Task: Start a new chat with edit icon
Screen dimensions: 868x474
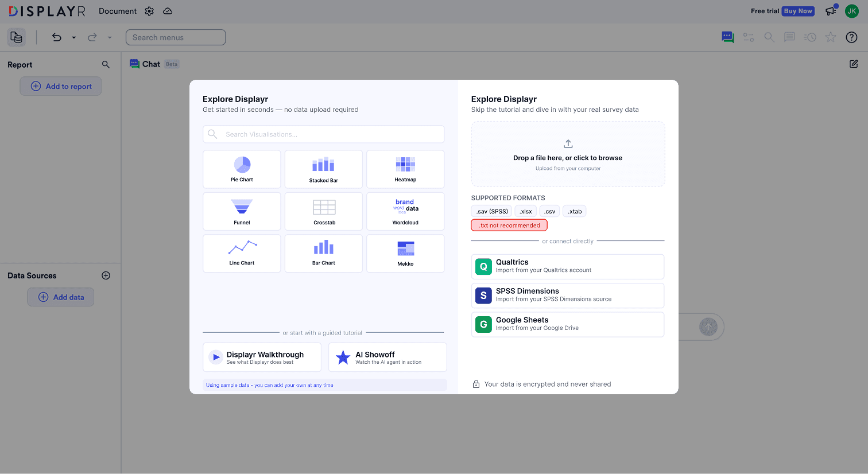Action: point(854,64)
